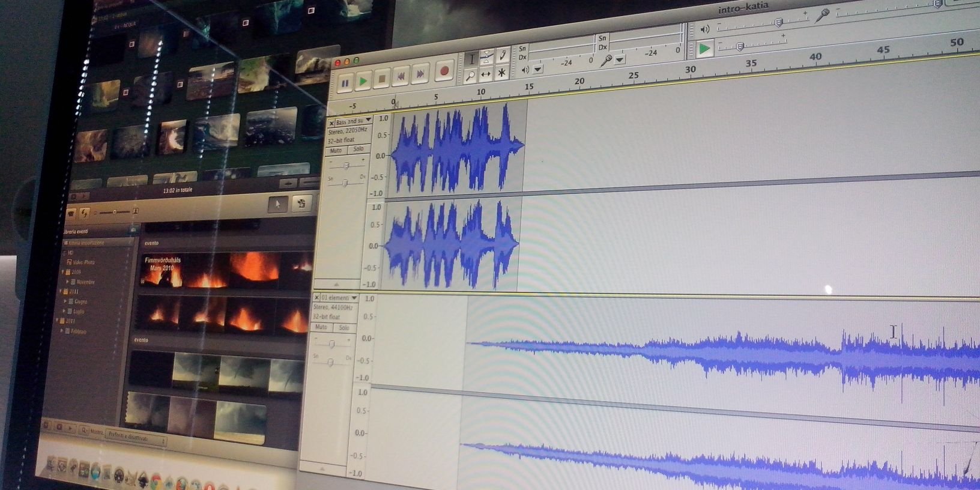Viewport: 980px width, 490px height.
Task: Select the Multi-tool asterisk mode
Action: point(502,72)
